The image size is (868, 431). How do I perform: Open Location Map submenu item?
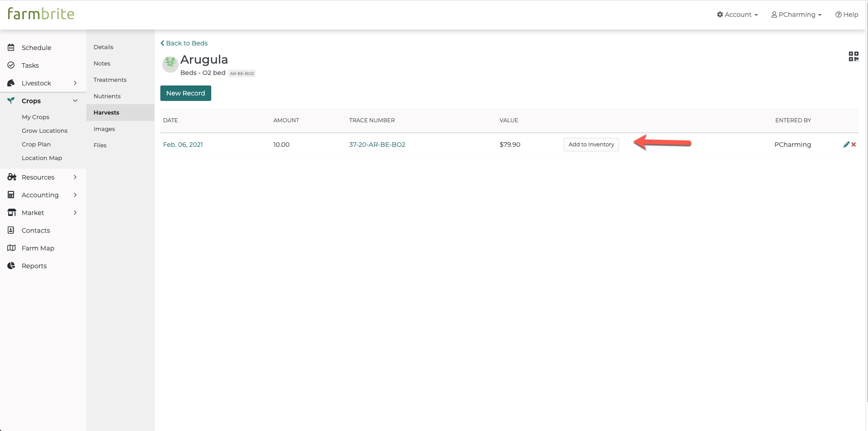point(42,158)
